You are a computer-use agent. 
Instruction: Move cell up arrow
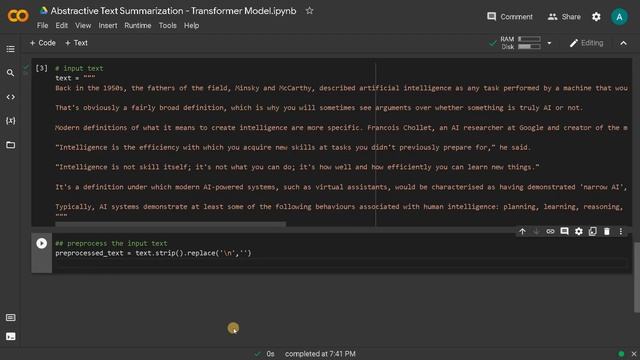[522, 231]
